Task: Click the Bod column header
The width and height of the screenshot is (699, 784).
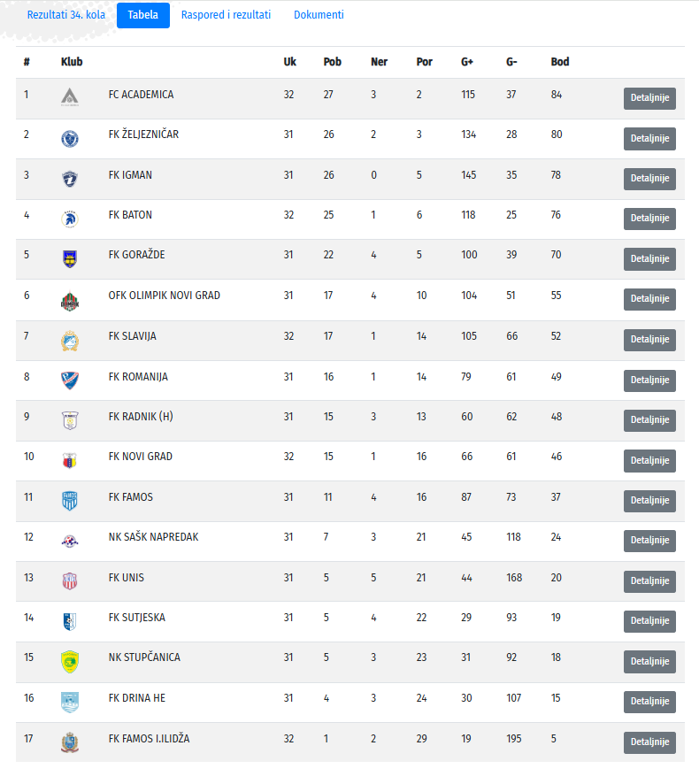Action: [560, 62]
